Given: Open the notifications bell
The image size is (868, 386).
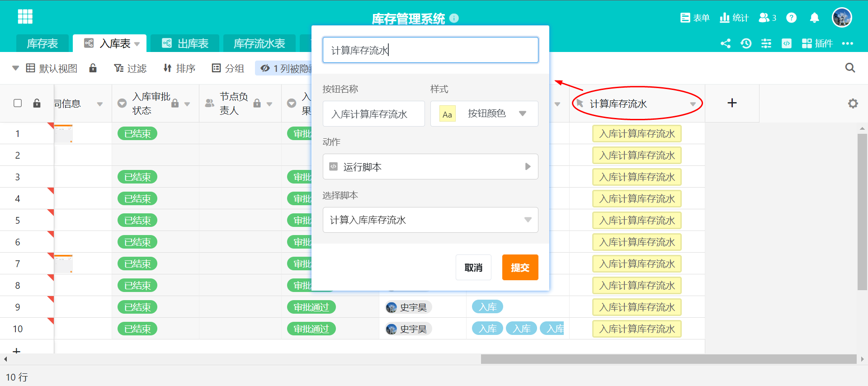Looking at the screenshot, I should point(814,18).
